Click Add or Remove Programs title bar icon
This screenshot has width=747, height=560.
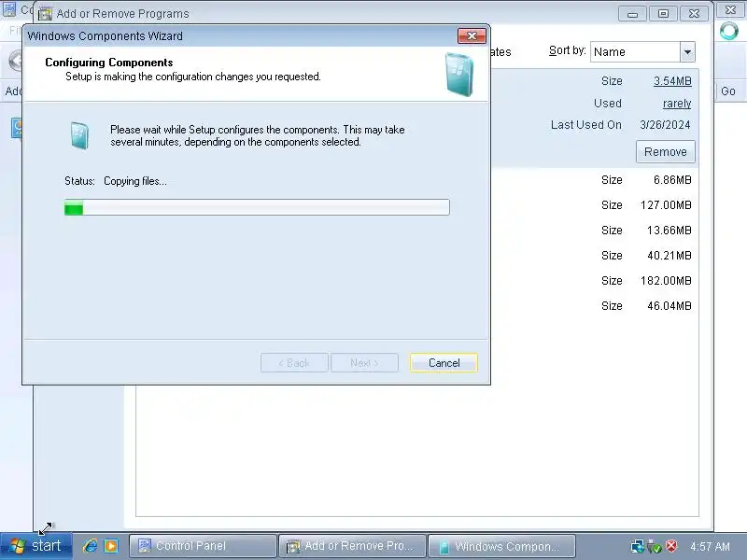(x=45, y=14)
